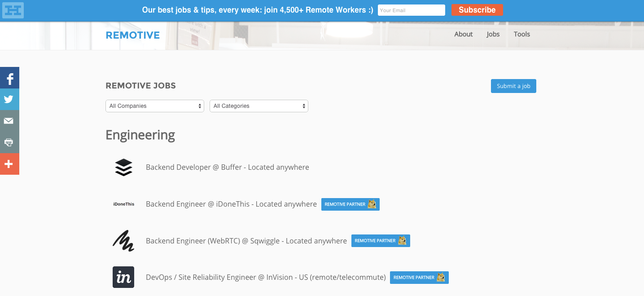
Task: Focus the Your Email input field
Action: point(412,10)
